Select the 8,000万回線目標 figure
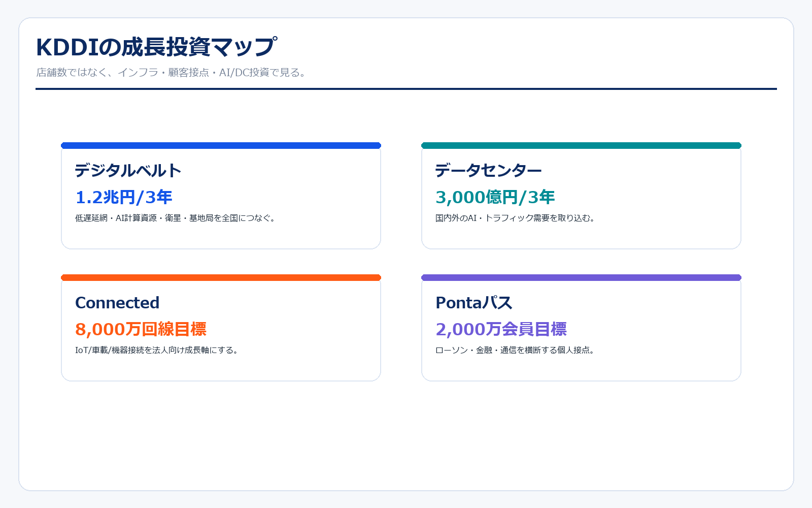Screen dimensions: 812x508 pyautogui.click(x=141, y=329)
